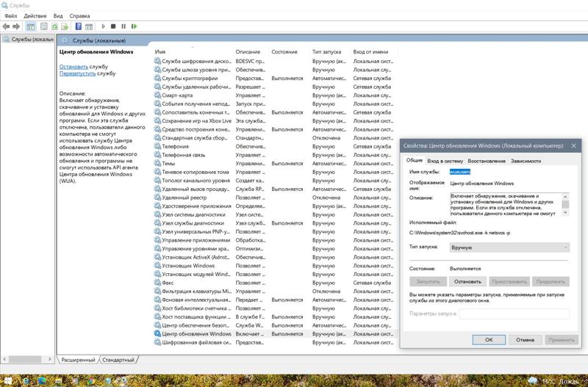This screenshot has width=588, height=387.
Task: Click the Stop Service square icon
Action: coord(113,26)
